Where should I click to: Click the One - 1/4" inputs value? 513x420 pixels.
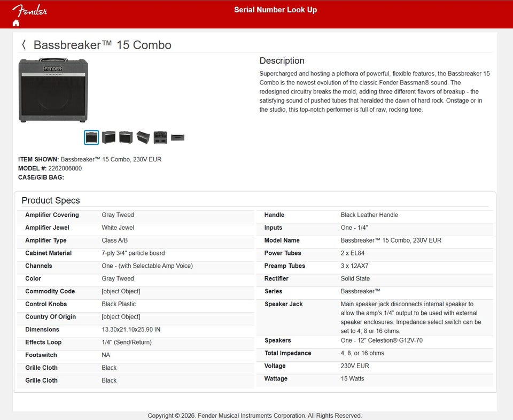[x=354, y=228]
